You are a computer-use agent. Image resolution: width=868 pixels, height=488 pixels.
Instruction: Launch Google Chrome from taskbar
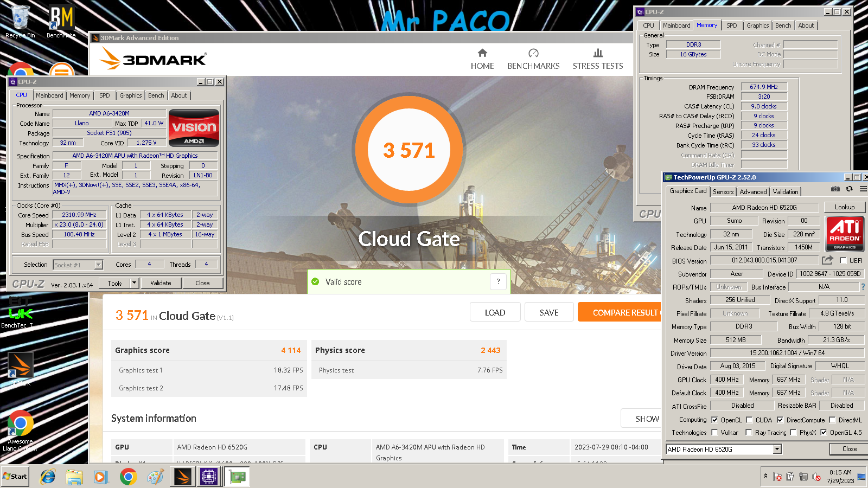pos(128,477)
